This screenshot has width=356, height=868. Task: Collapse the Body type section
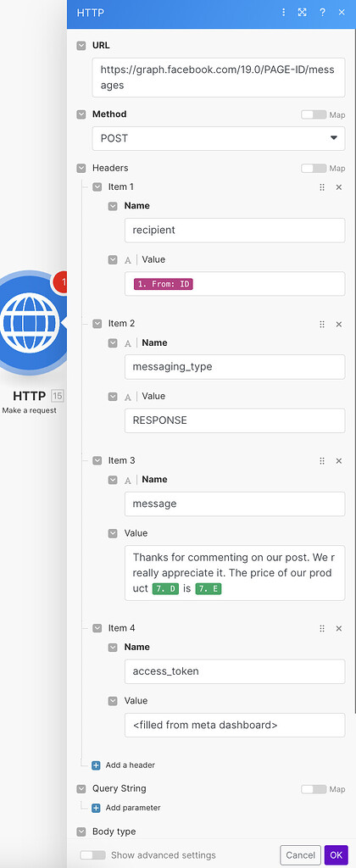pyautogui.click(x=81, y=832)
